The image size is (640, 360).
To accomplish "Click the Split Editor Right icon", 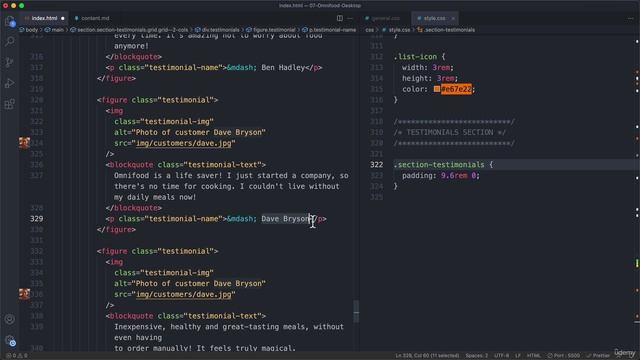I will point(340,18).
